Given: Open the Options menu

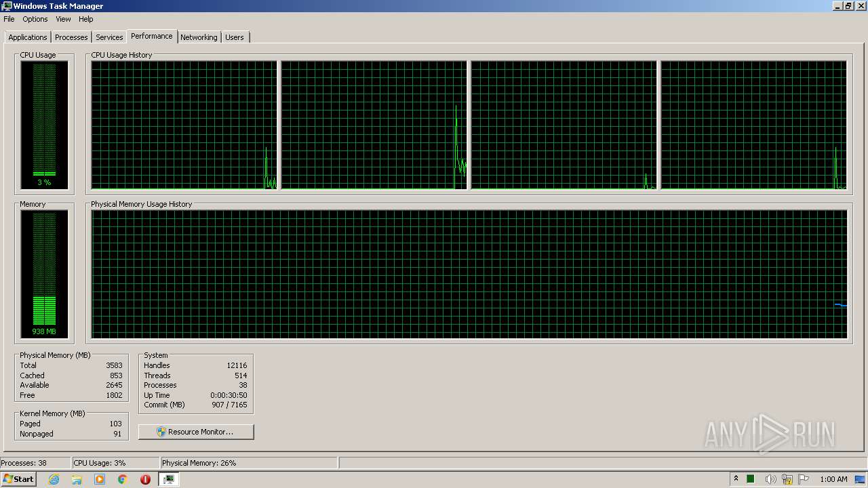Looking at the screenshot, I should coord(35,19).
